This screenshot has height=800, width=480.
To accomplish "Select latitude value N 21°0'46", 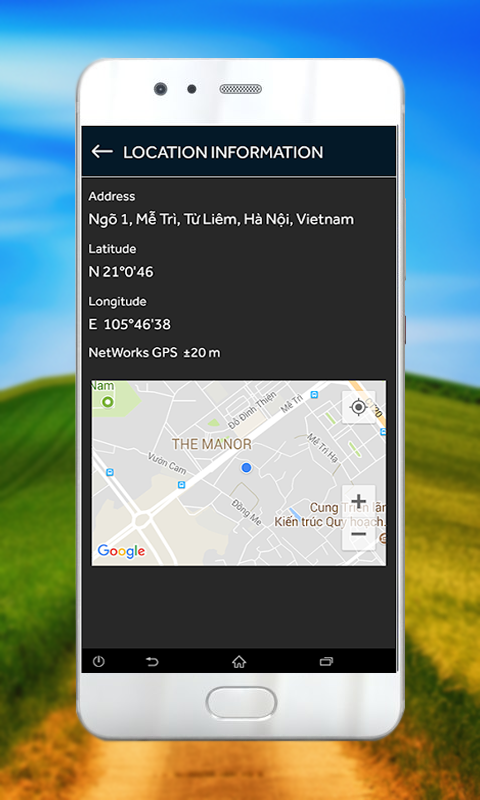I will point(121,272).
